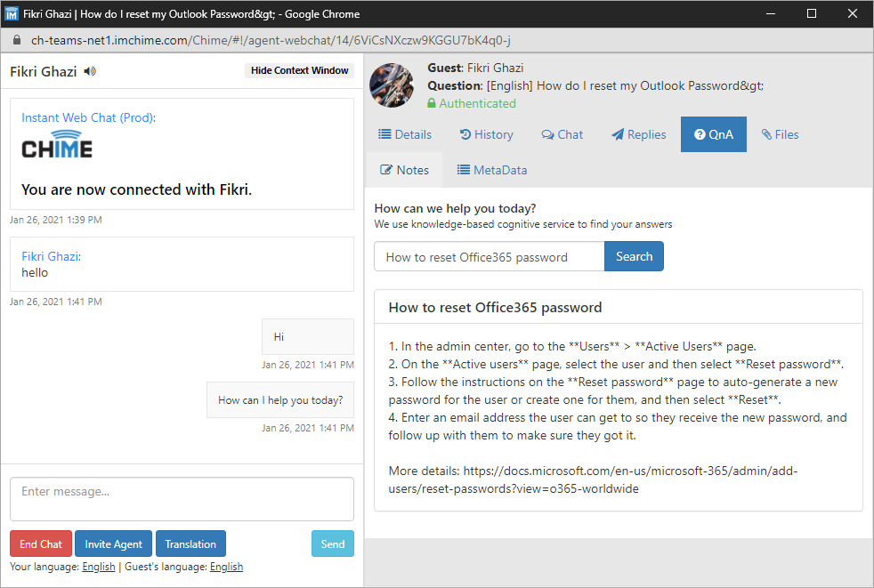Open the Files tab
The image size is (874, 588).
(x=781, y=134)
